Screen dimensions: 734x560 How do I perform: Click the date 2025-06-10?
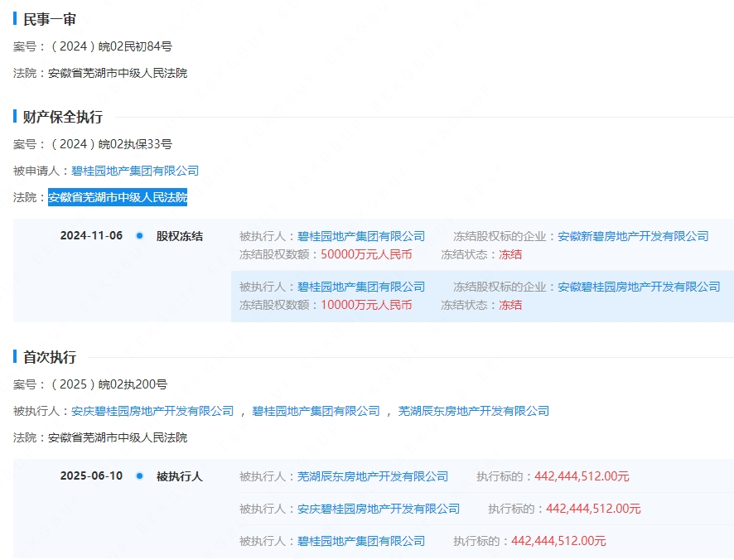pos(91,476)
